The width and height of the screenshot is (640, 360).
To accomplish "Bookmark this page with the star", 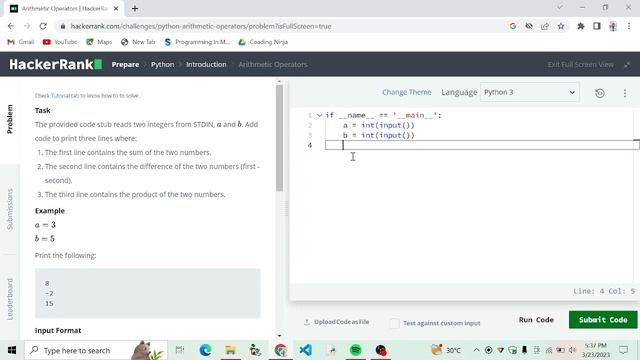I will click(561, 26).
